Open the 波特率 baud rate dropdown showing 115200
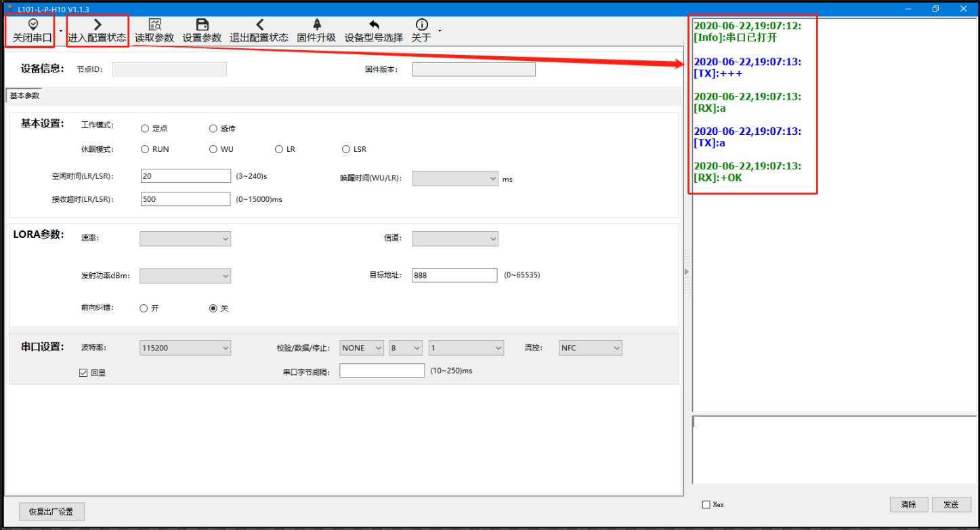This screenshot has height=530, width=980. click(185, 348)
